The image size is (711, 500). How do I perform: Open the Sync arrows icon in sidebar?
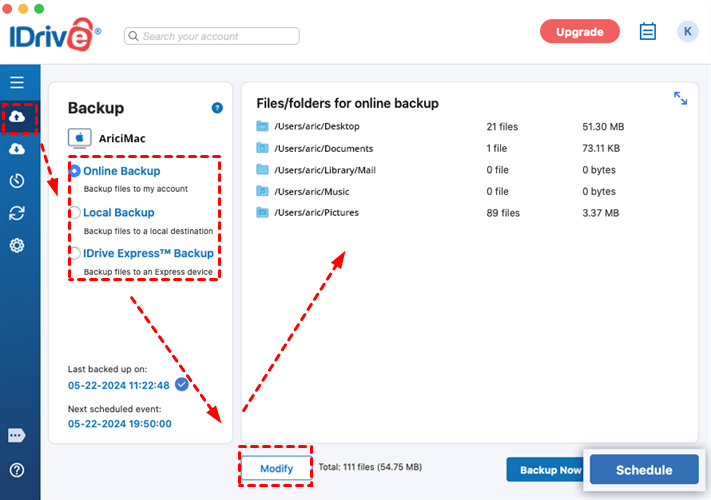tap(17, 213)
